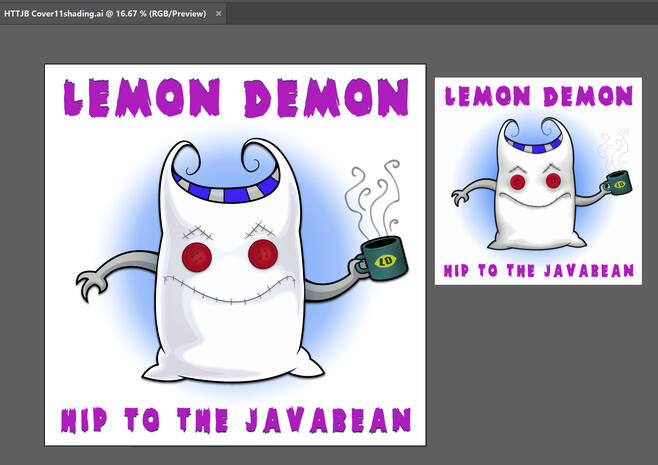Screen dimensions: 658x465
Task: Select the small artboard LEMON DEMON title
Action: pos(539,96)
